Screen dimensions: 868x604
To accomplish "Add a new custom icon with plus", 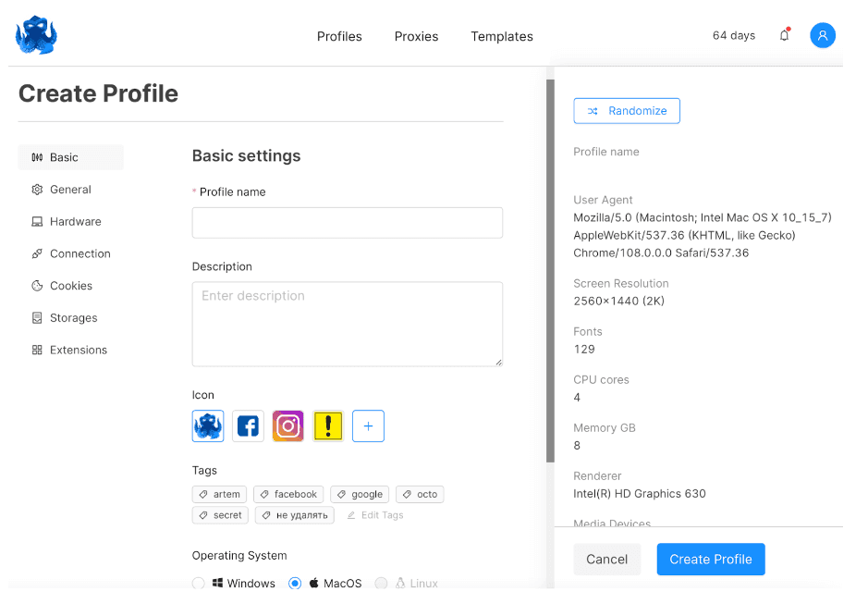I will click(368, 425).
